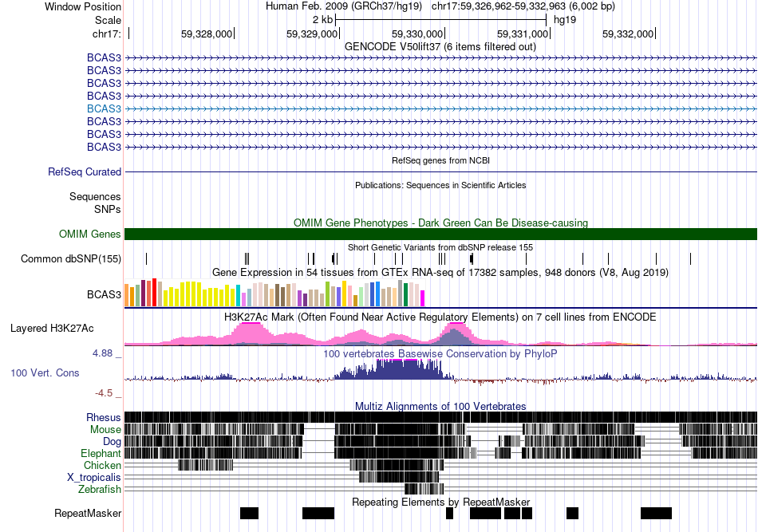The image size is (758, 532).
Task: Click the RefSeq Curated label
Action: pos(85,172)
